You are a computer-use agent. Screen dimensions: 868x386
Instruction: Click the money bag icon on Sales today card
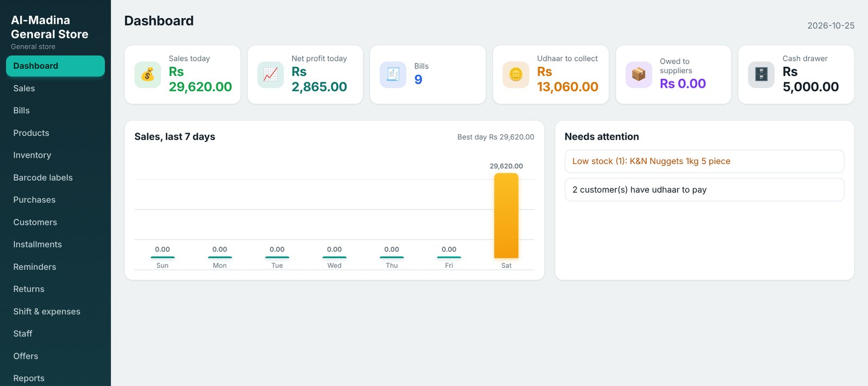point(148,74)
